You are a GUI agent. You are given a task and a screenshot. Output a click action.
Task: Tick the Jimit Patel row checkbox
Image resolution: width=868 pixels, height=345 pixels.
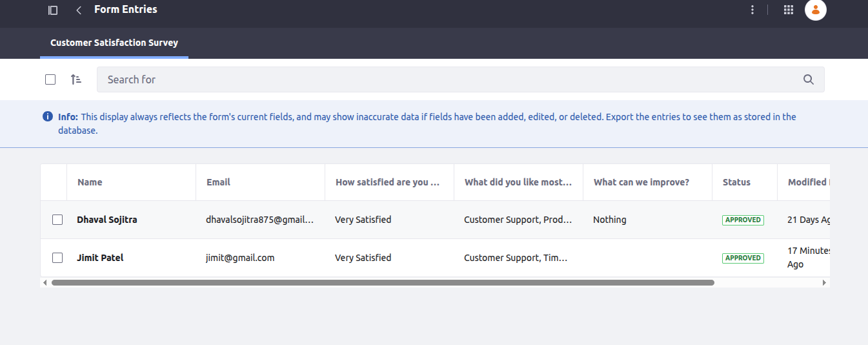(x=57, y=258)
